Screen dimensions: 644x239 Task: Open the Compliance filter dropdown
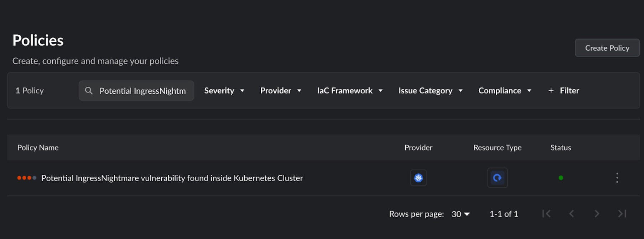(505, 91)
